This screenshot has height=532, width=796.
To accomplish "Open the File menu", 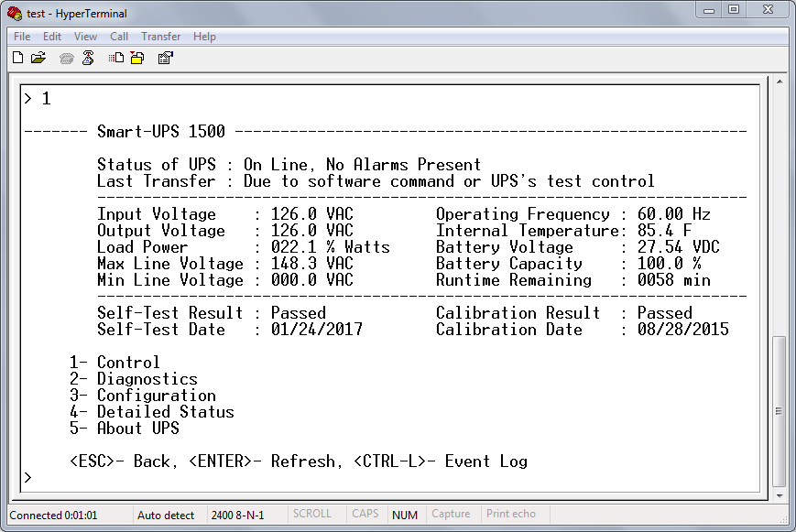I will (x=22, y=37).
